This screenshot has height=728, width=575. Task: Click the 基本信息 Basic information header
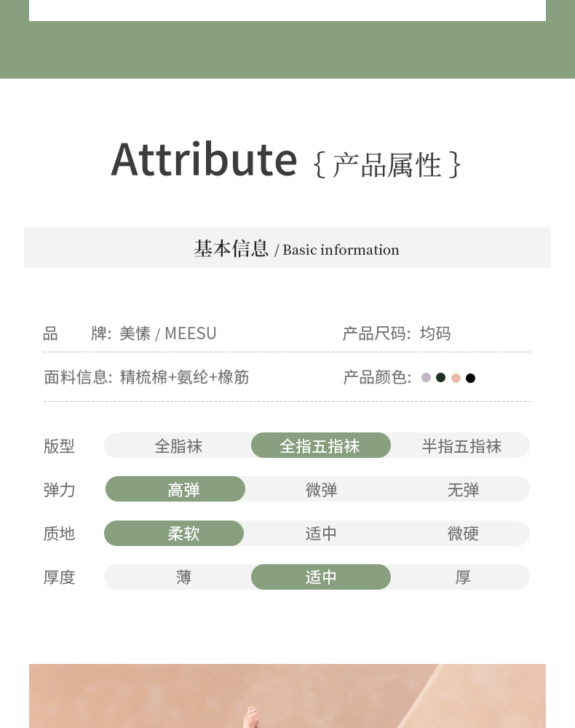tap(287, 248)
